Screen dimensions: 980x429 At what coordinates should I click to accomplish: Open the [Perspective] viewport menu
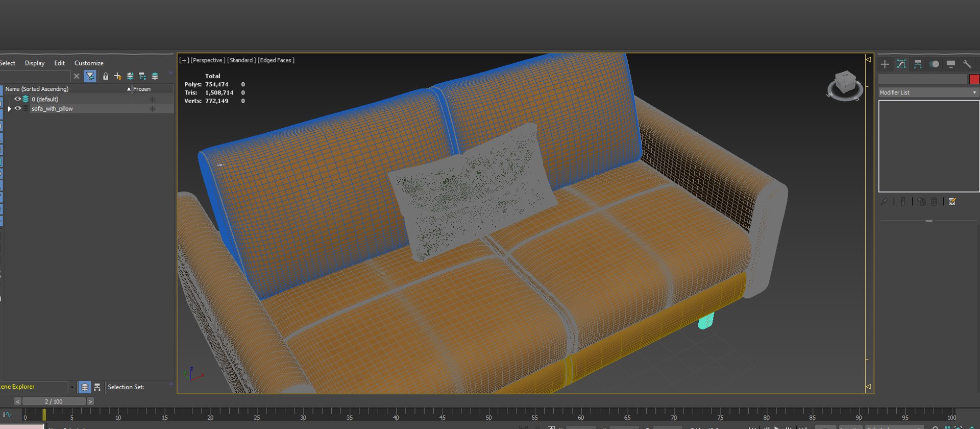208,60
